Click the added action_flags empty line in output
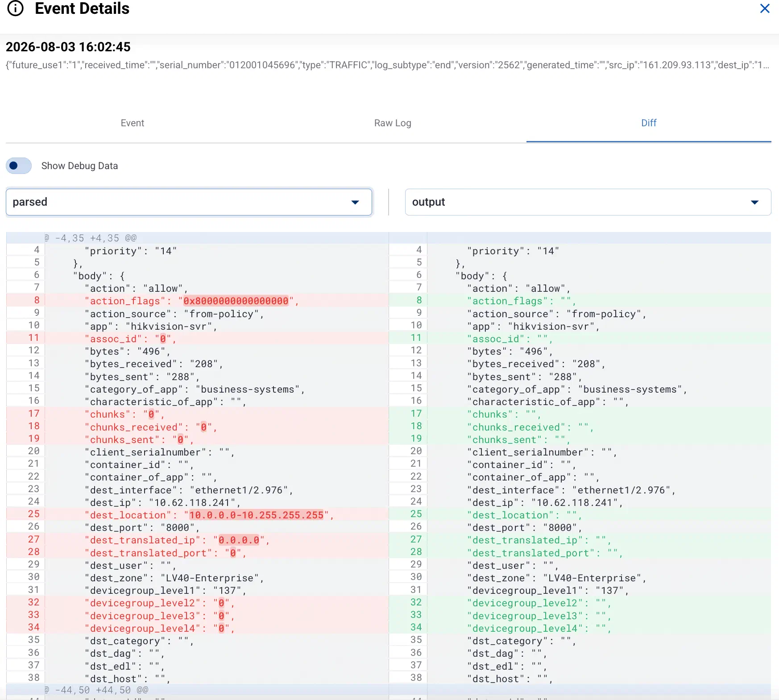Image resolution: width=779 pixels, height=700 pixels. pos(580,301)
